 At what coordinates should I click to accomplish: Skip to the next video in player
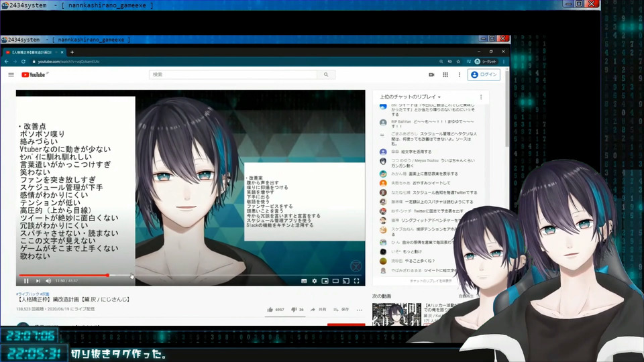(38, 281)
